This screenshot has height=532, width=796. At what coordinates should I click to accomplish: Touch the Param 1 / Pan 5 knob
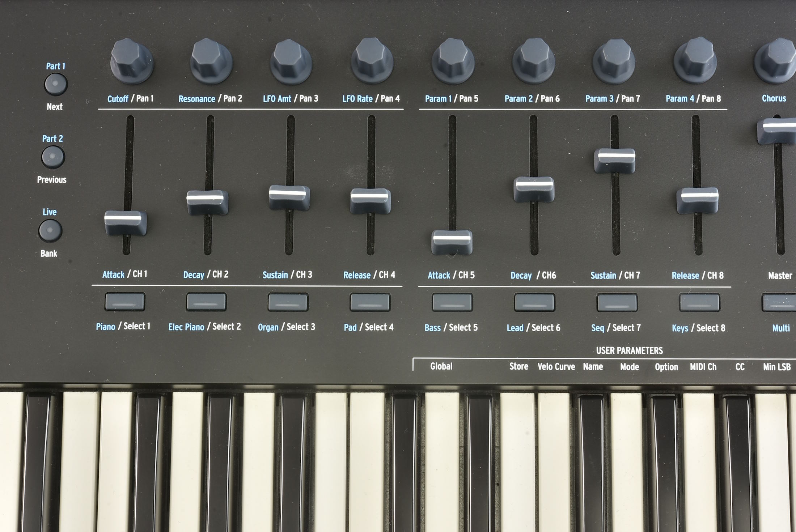click(x=453, y=61)
